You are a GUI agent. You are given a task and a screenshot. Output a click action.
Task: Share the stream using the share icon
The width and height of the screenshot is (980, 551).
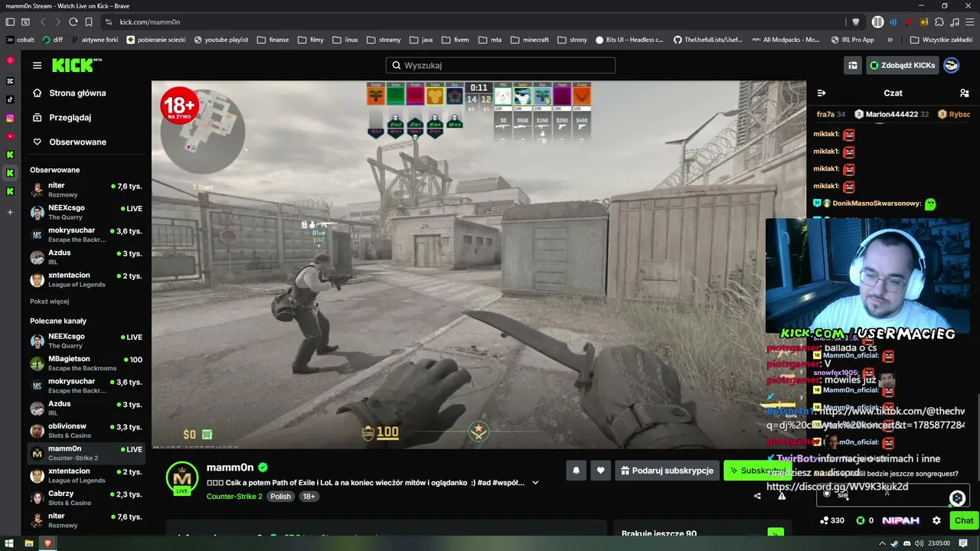click(757, 496)
